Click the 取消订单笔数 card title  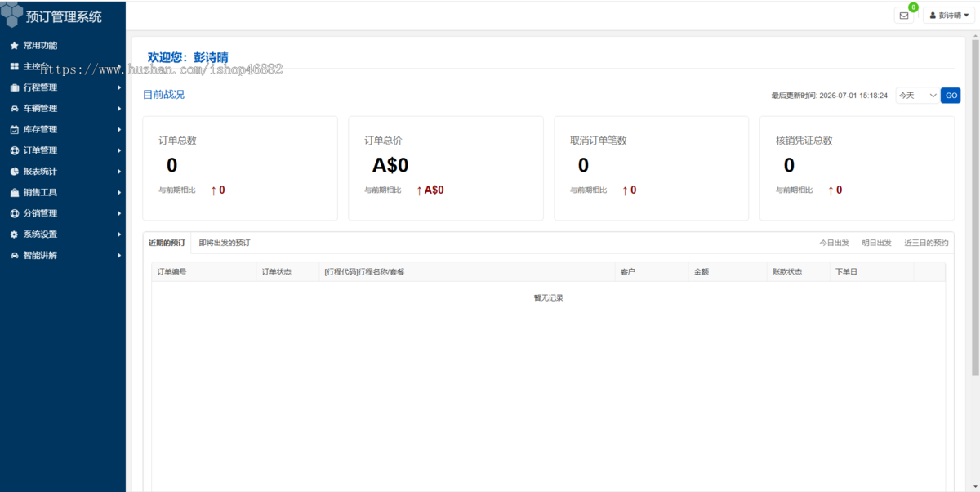pyautogui.click(x=599, y=141)
